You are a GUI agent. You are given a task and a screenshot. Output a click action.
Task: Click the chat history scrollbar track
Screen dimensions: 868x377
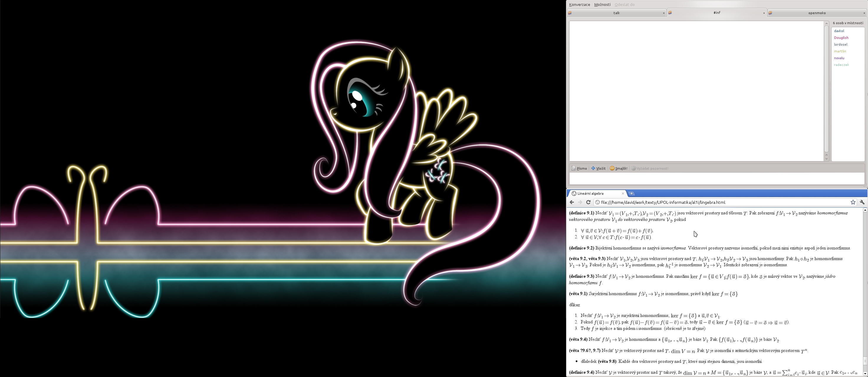pyautogui.click(x=826, y=89)
